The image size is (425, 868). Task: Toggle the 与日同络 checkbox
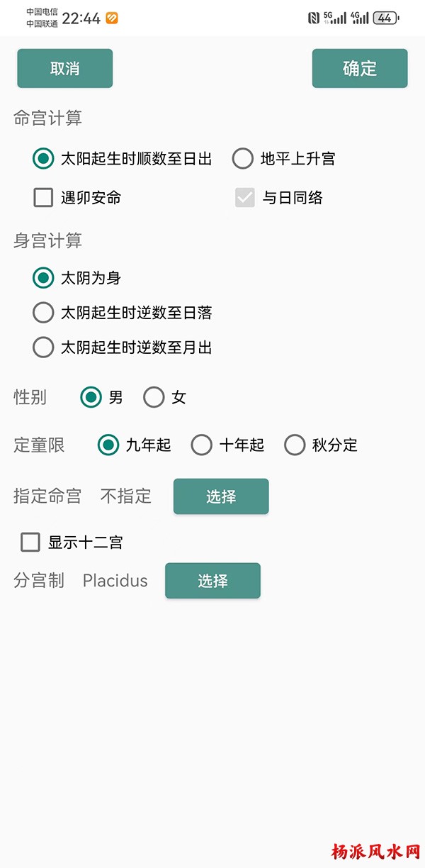pos(245,197)
